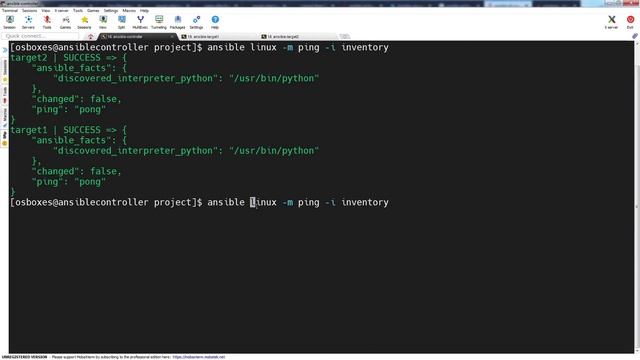Open the Settings menu in menu bar

point(110,10)
